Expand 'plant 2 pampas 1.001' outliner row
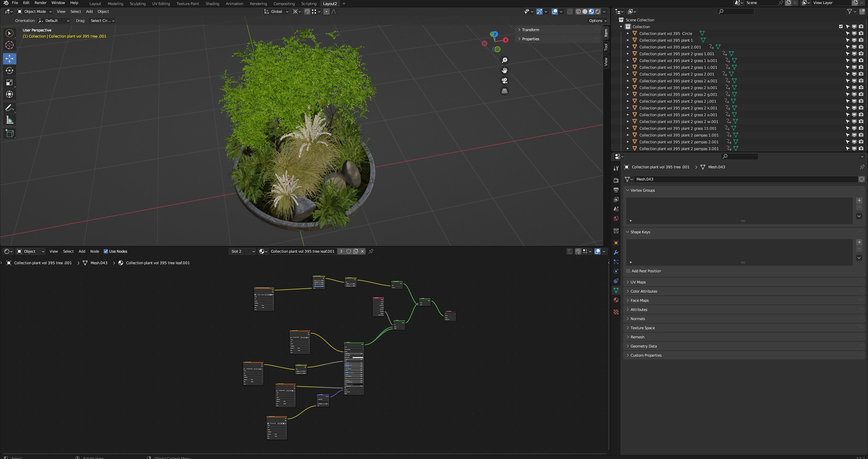The image size is (868, 459). (628, 135)
